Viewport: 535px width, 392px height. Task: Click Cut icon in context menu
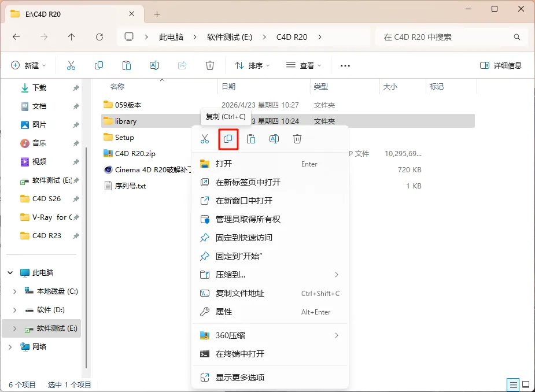pyautogui.click(x=205, y=139)
